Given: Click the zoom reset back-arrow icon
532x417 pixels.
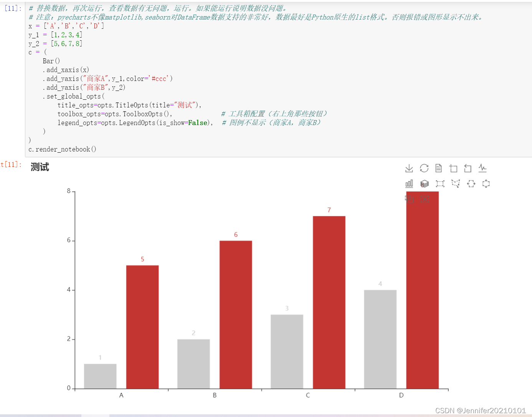Looking at the screenshot, I should click(468, 168).
